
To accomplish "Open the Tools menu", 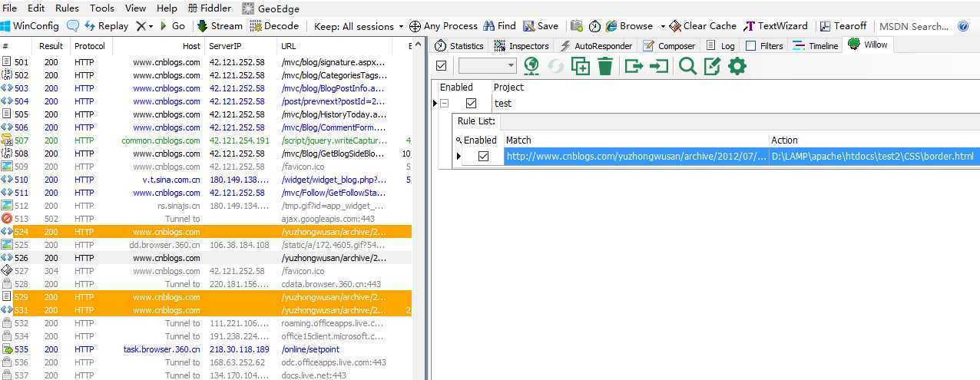I will pyautogui.click(x=102, y=8).
